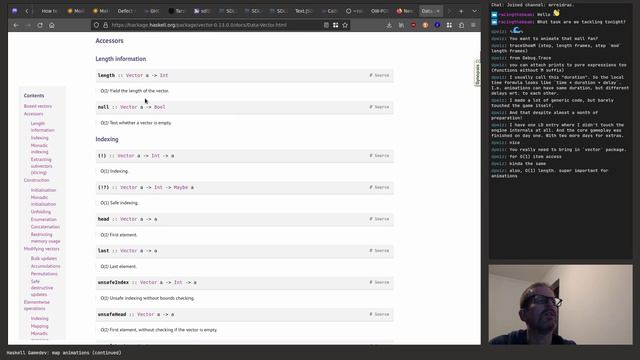
Task: Reload the Data.Vector documentation page
Action: [40, 25]
